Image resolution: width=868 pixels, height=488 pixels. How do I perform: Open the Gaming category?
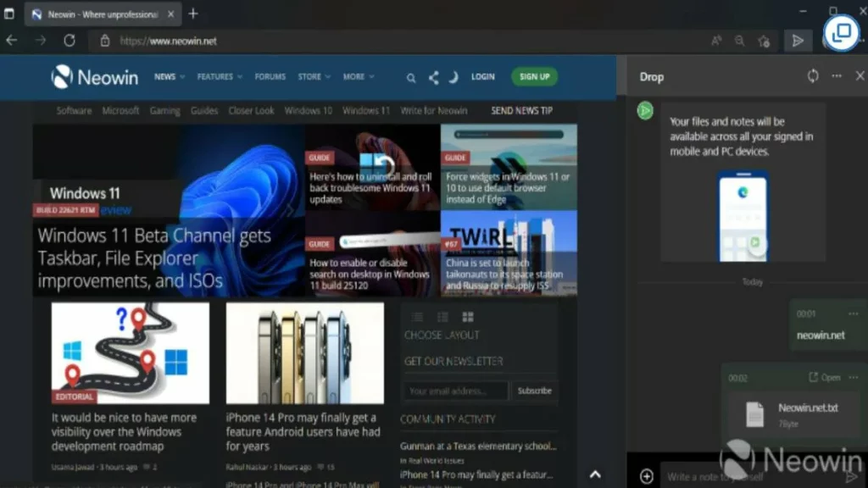164,111
